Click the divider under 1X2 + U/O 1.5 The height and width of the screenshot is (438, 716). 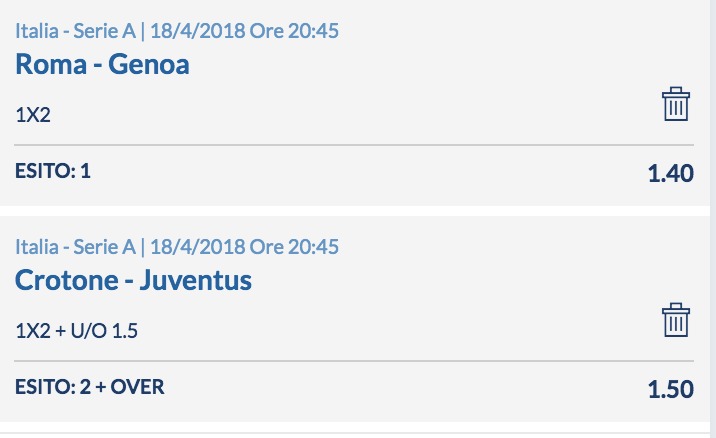(354, 361)
